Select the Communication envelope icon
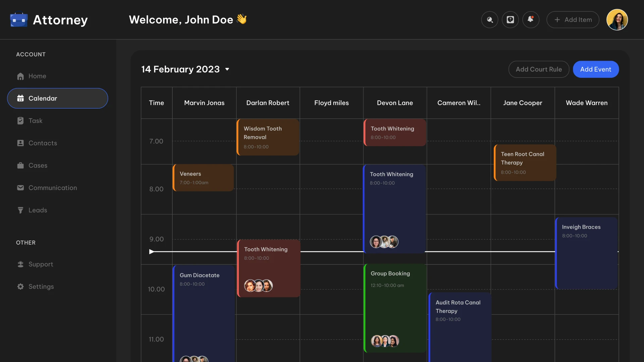This screenshot has width=644, height=362. 20,188
